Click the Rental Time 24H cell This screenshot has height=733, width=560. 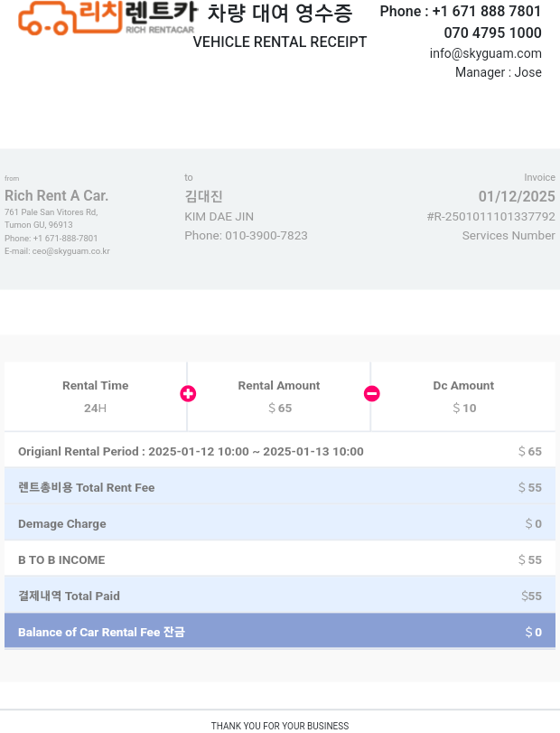tap(95, 397)
